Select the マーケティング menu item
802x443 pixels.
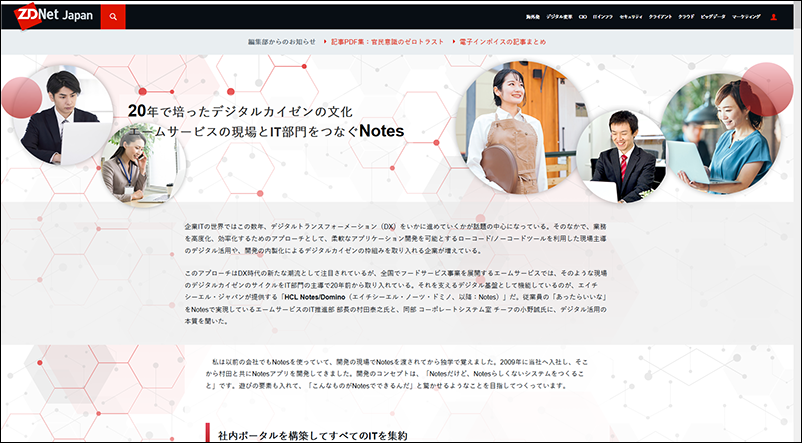tap(746, 17)
